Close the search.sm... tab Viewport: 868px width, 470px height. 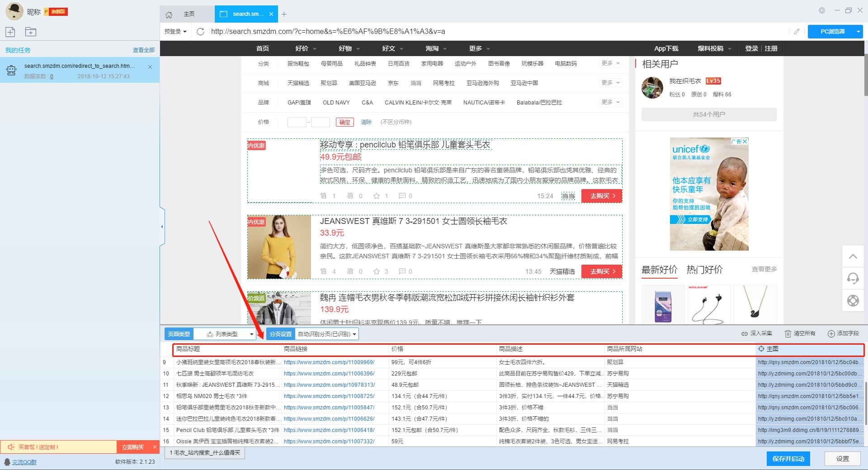[x=271, y=14]
